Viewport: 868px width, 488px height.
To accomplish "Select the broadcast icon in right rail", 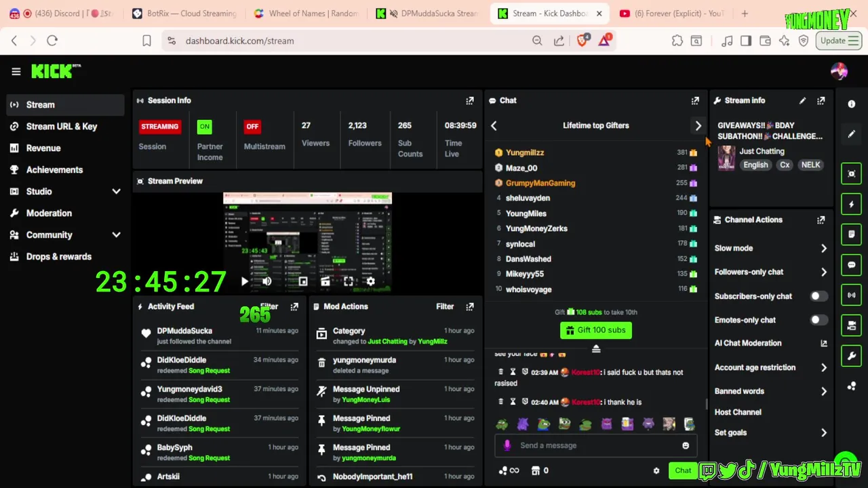I will coord(852,295).
